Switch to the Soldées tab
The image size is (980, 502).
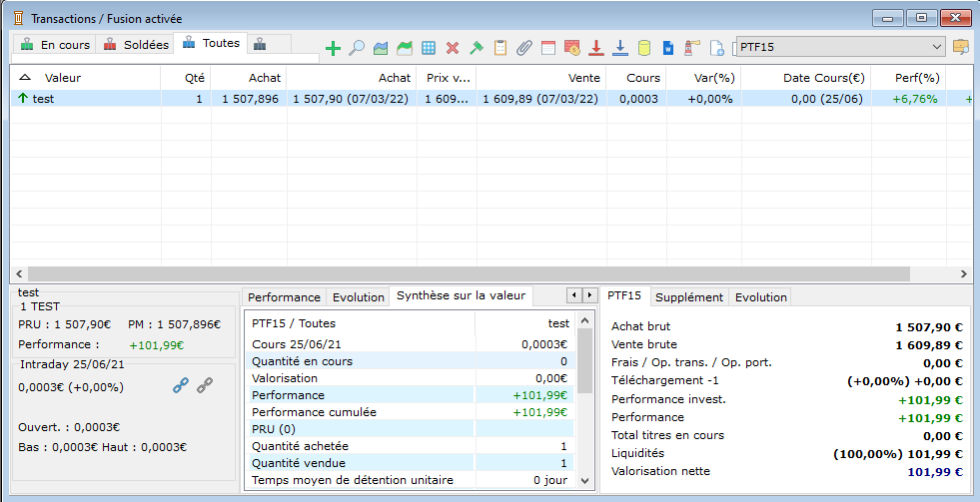click(x=135, y=44)
